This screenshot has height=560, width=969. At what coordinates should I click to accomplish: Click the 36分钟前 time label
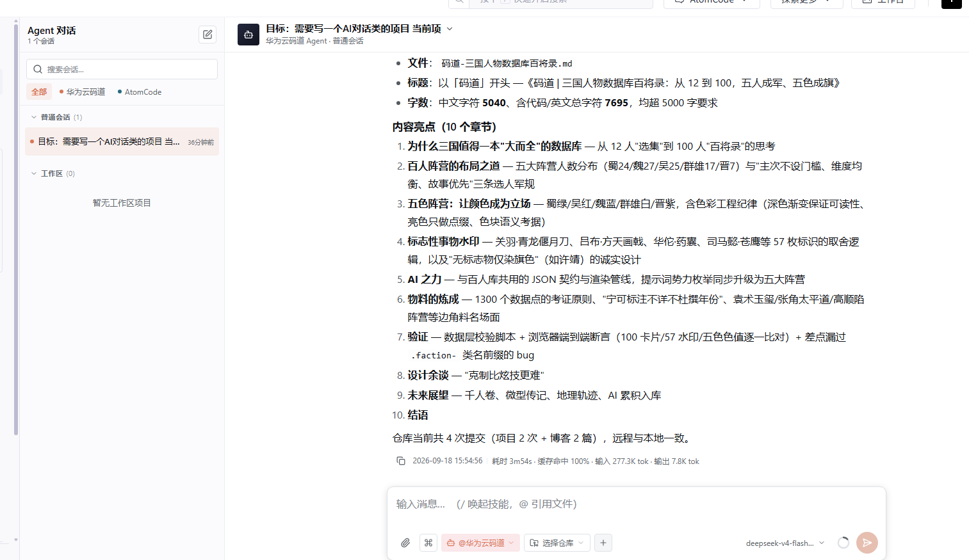tap(200, 142)
